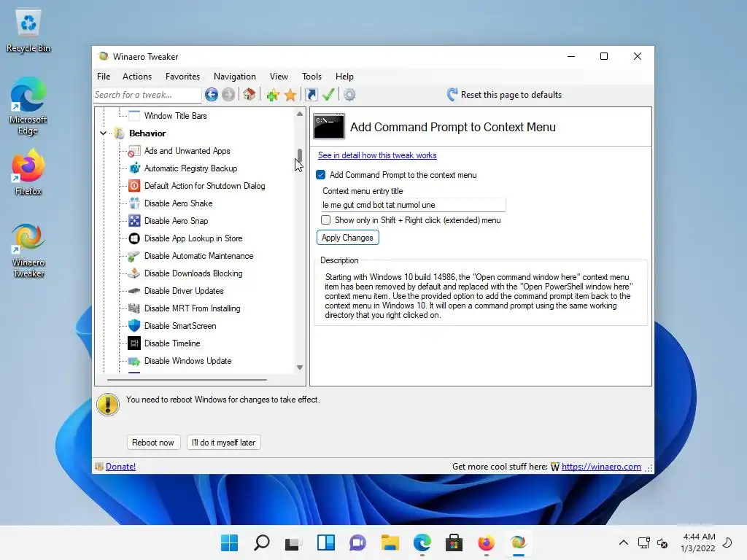Click the Apply Changes button
Image resolution: width=747 pixels, height=560 pixels.
347,238
